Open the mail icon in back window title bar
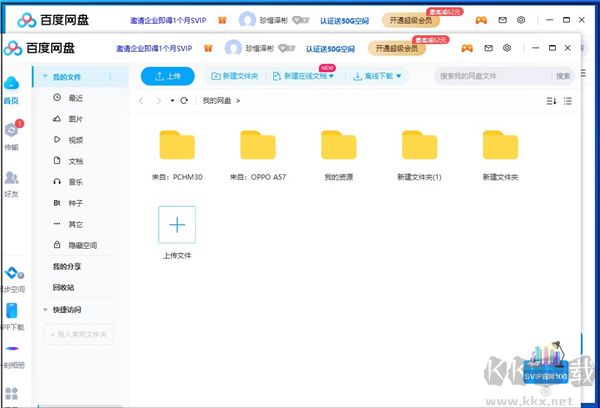Screen dimensions: 600x408 pyautogui.click(x=502, y=20)
